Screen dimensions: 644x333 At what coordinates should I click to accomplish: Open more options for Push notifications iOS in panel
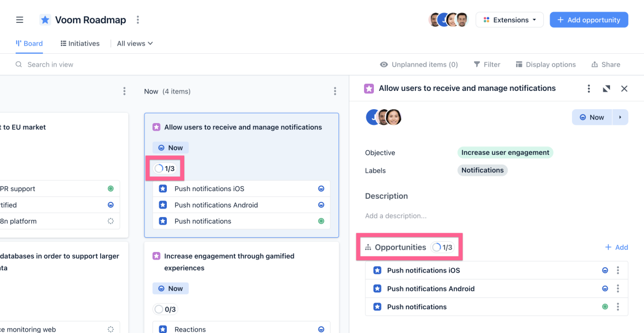tap(618, 270)
